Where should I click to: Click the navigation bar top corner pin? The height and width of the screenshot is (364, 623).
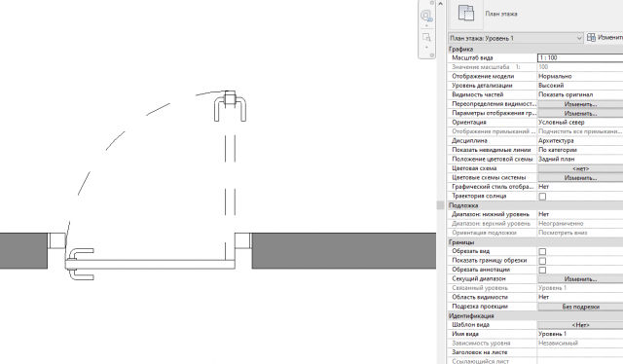point(432,3)
